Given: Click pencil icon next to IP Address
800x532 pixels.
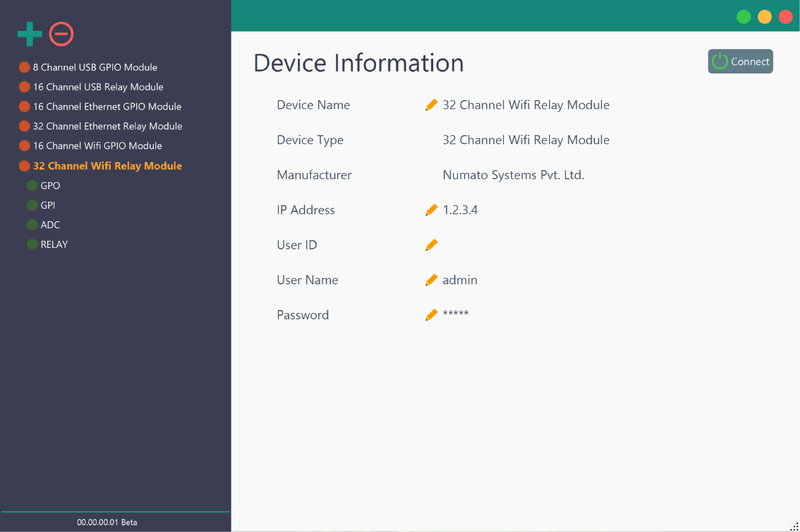Looking at the screenshot, I should click(431, 210).
